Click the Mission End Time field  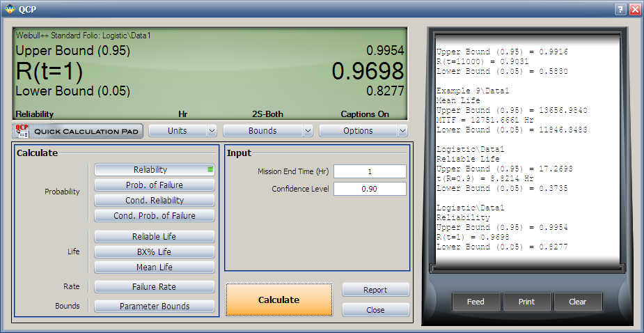click(x=370, y=171)
